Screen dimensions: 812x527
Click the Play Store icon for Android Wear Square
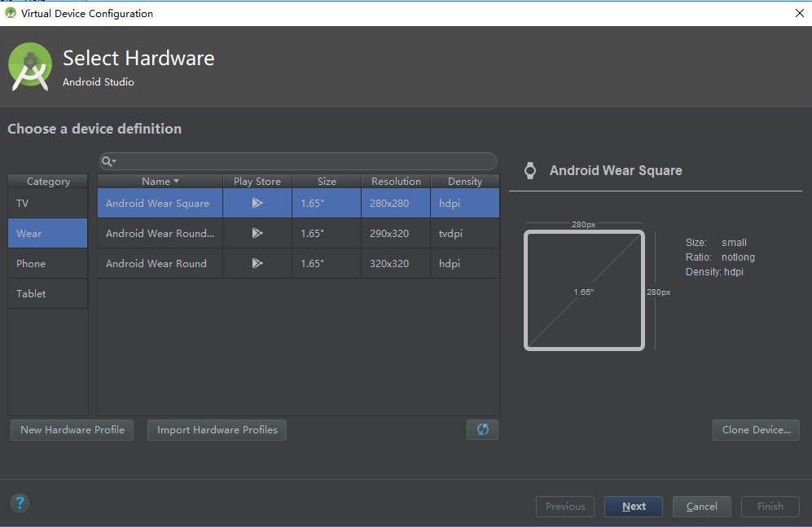257,203
